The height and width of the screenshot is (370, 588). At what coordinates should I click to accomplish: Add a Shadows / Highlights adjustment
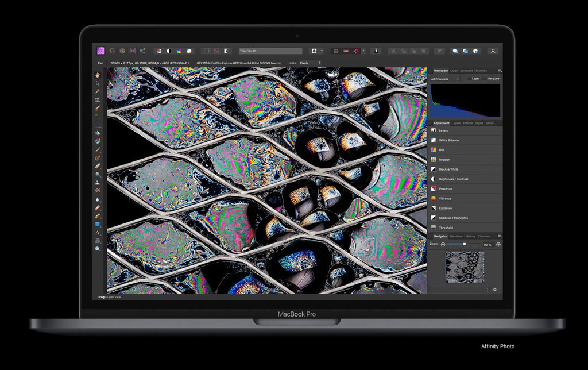click(465, 218)
